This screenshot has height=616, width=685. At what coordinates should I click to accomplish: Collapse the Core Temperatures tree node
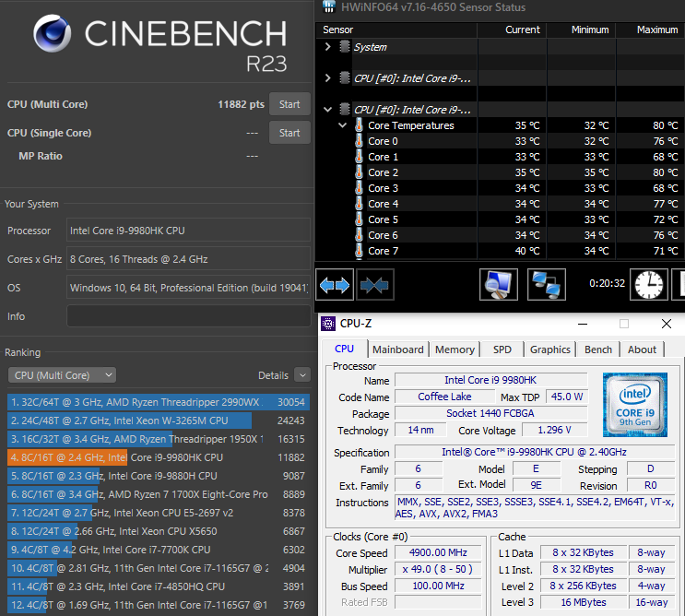click(343, 125)
